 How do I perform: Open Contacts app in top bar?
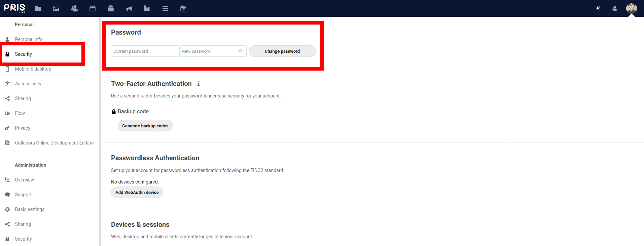pos(74,8)
